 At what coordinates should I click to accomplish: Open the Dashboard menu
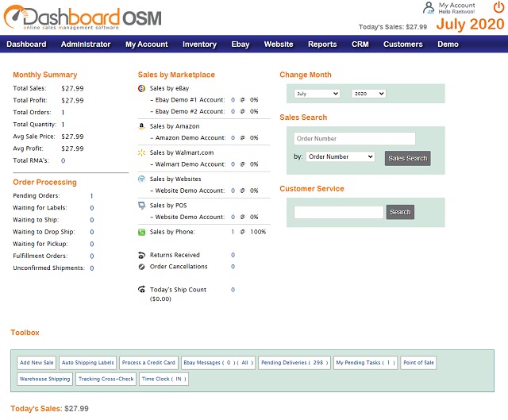point(26,44)
